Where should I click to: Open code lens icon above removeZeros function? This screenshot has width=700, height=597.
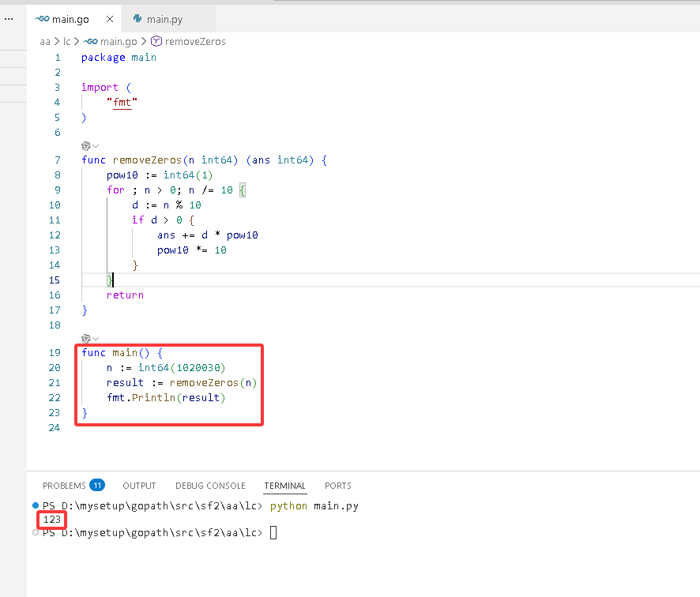pyautogui.click(x=86, y=146)
